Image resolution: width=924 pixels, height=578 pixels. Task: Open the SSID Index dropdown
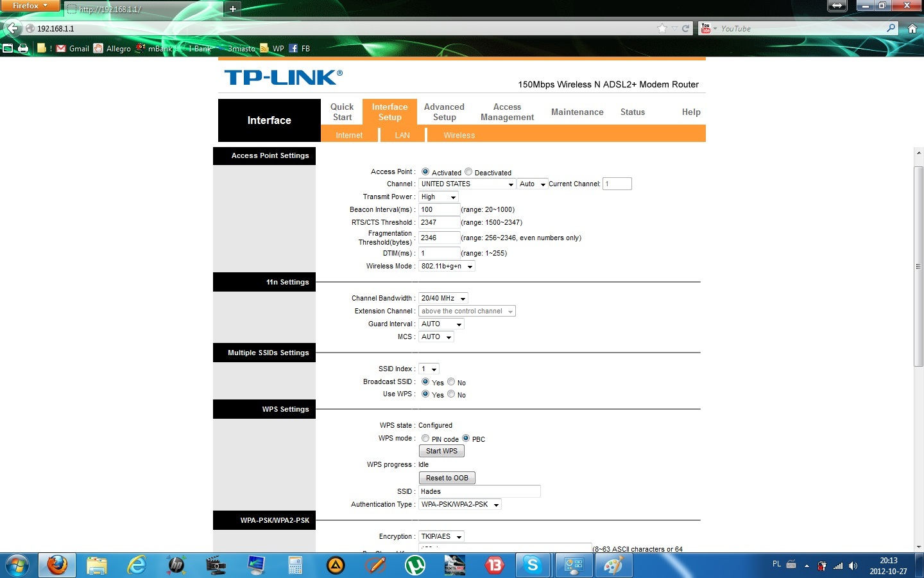429,369
